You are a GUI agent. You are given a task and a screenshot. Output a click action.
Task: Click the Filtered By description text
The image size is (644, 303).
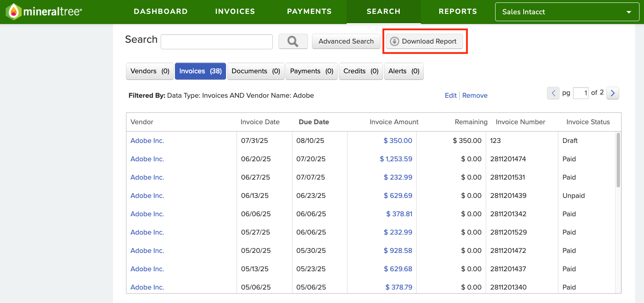[221, 95]
